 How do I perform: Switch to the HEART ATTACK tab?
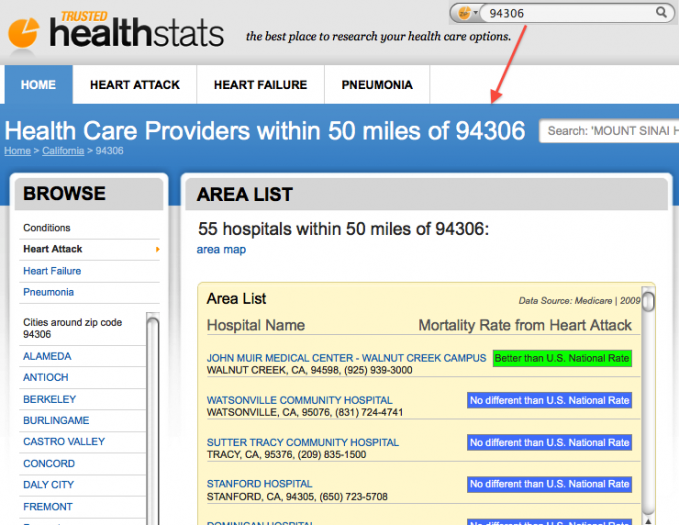[x=135, y=84]
